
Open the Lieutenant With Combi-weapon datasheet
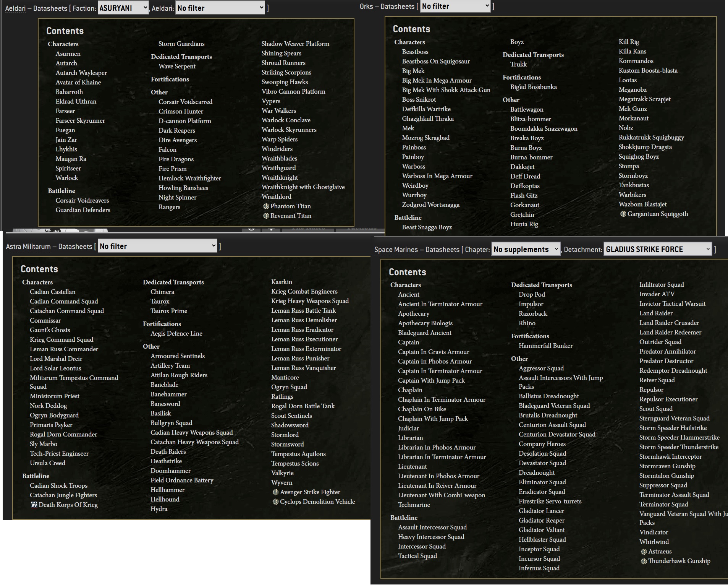click(x=442, y=495)
